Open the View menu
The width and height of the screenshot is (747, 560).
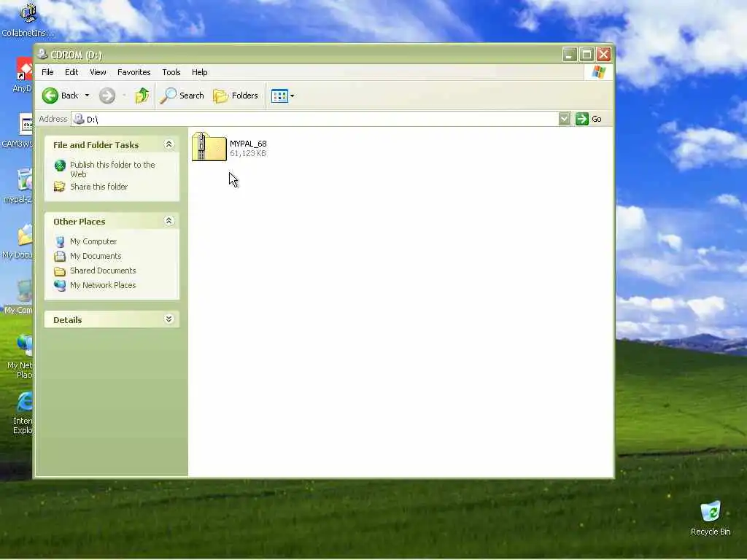[98, 72]
